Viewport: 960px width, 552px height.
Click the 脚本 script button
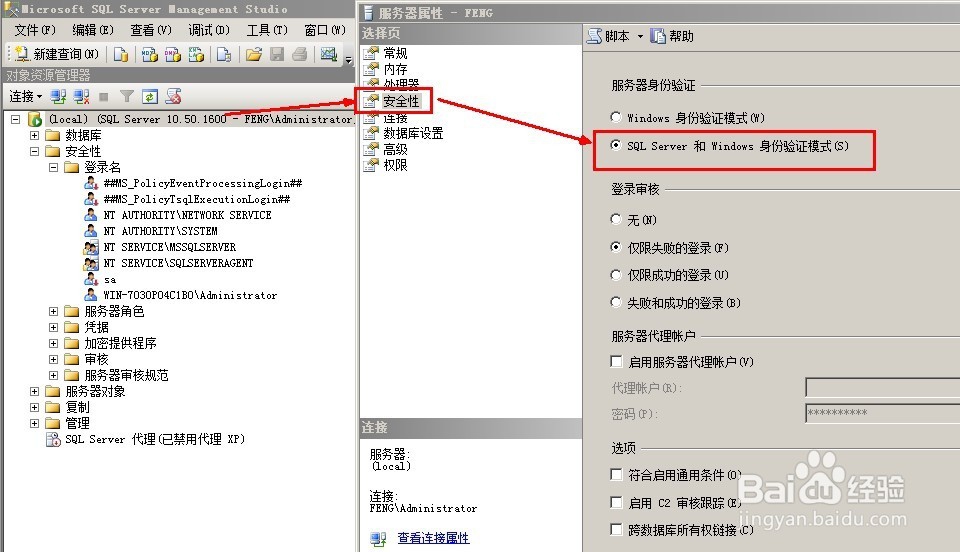(x=609, y=36)
